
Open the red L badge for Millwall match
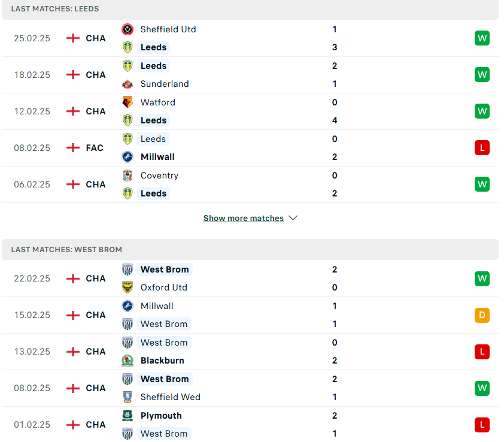[x=482, y=148]
